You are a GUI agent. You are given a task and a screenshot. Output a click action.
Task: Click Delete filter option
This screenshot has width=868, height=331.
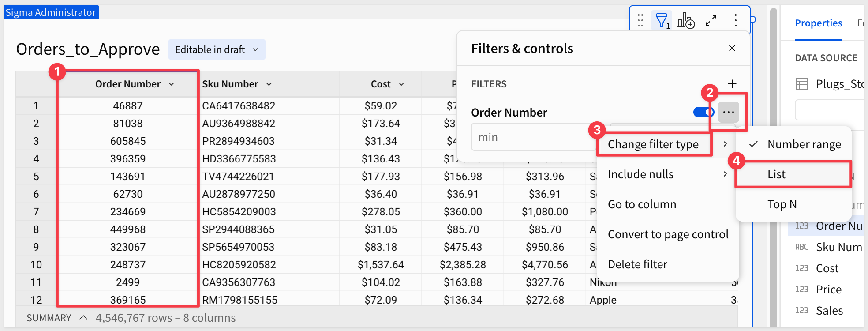click(637, 264)
